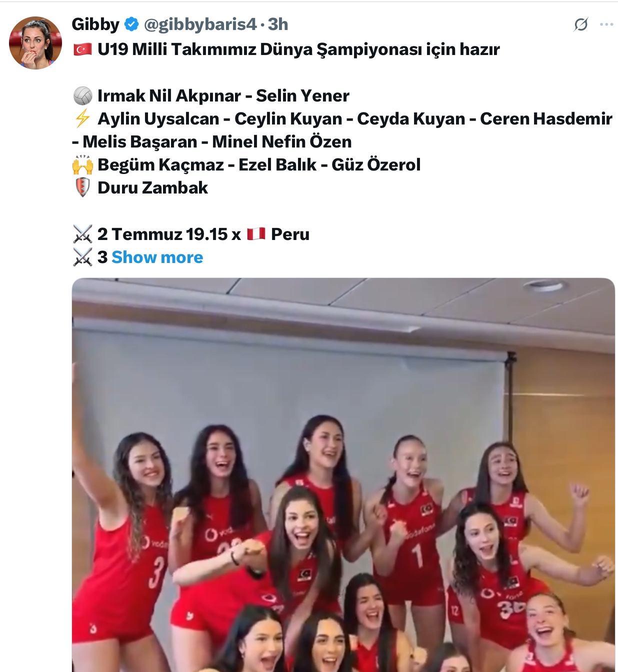Expand the tweet with Show more

pyautogui.click(x=157, y=257)
